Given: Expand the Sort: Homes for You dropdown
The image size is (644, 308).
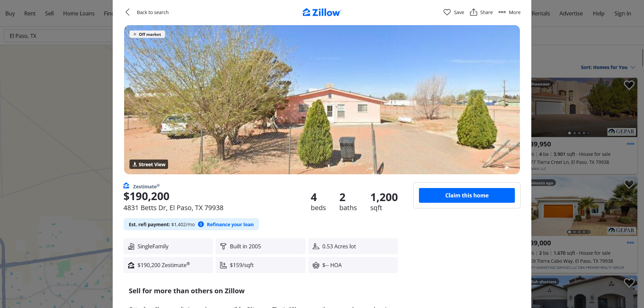Looking at the screenshot, I should pos(608,67).
